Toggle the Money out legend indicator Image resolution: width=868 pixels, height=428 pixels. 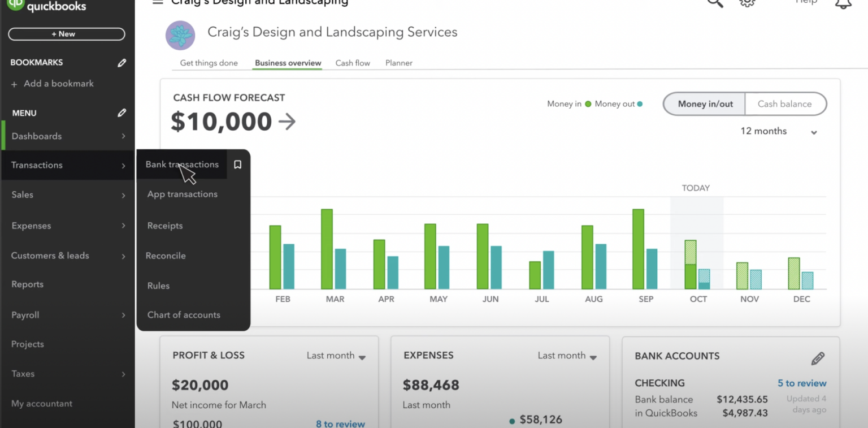(x=640, y=103)
